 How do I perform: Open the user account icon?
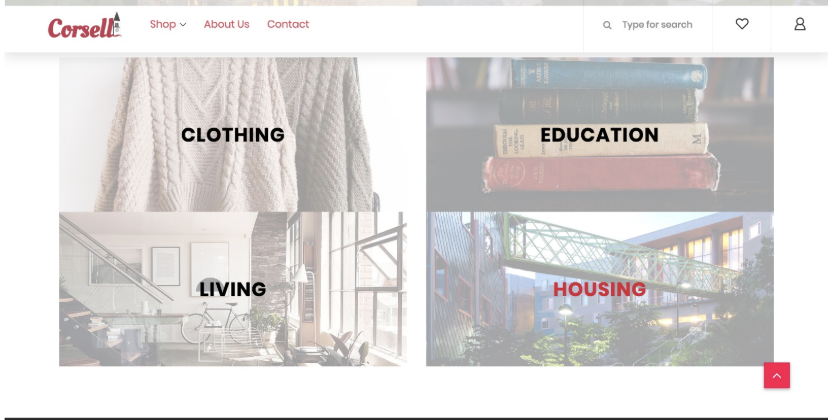tap(800, 24)
